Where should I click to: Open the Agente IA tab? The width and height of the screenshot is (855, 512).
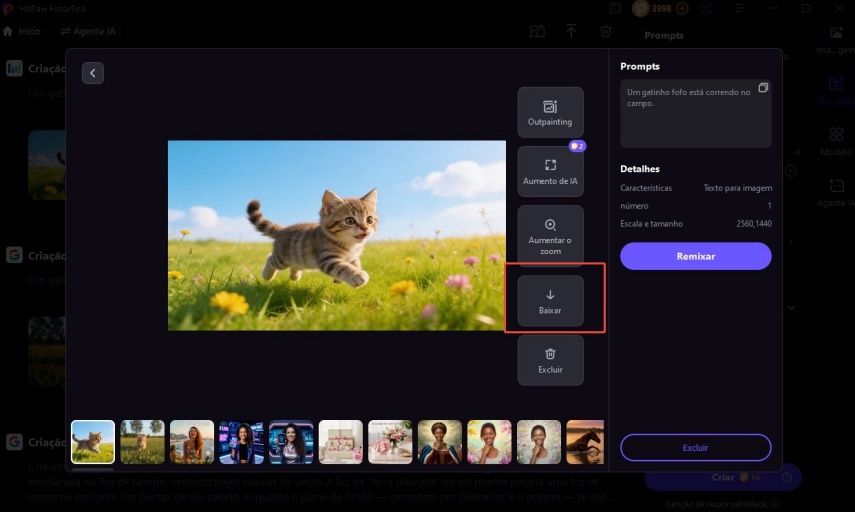click(x=88, y=31)
